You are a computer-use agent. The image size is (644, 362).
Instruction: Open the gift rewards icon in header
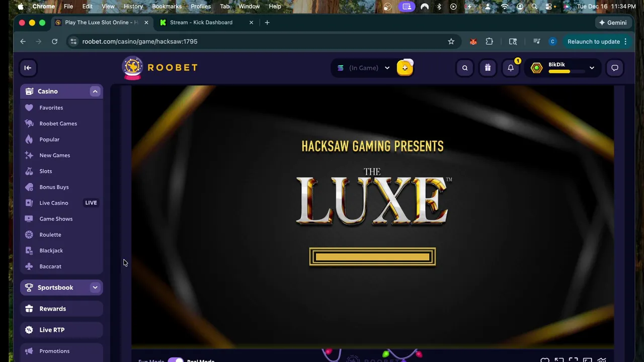tap(488, 68)
